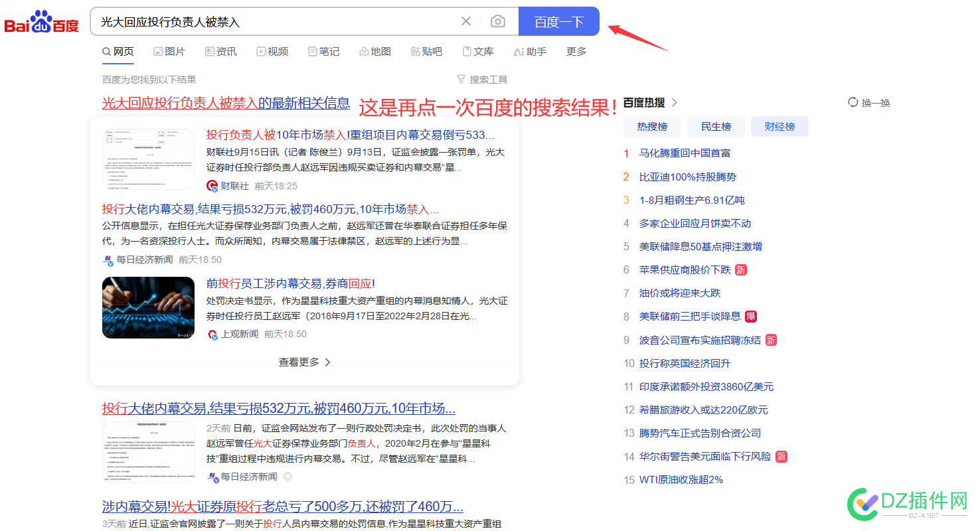Switch to the 文库 tab
This screenshot has width=980, height=531.
[478, 51]
